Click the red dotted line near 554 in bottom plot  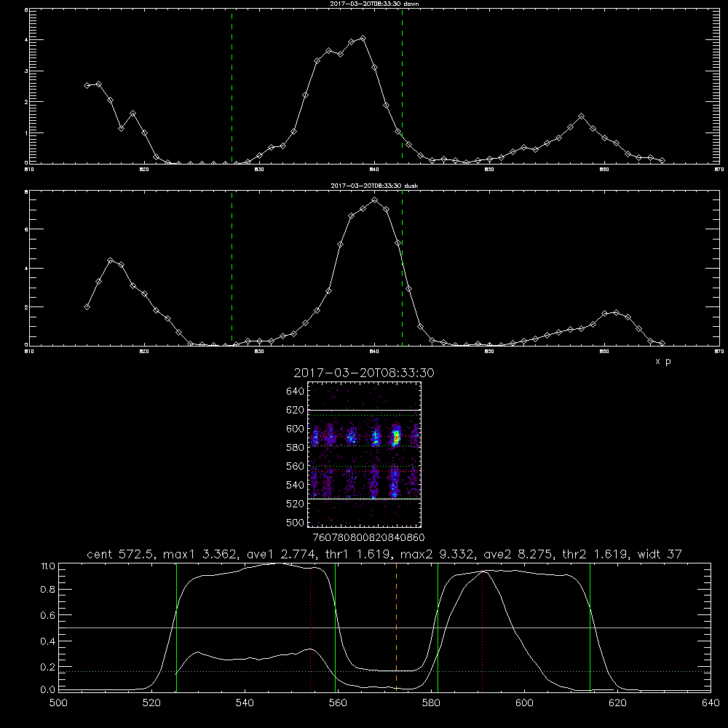coord(311,627)
